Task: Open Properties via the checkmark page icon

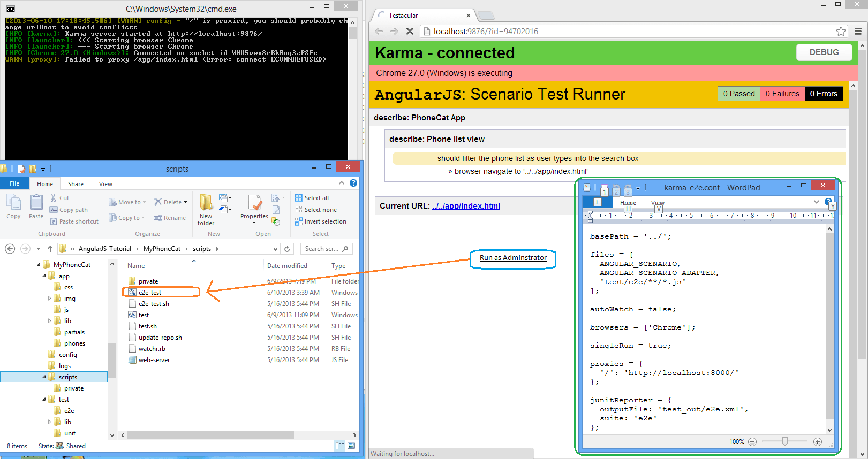Action: click(255, 203)
